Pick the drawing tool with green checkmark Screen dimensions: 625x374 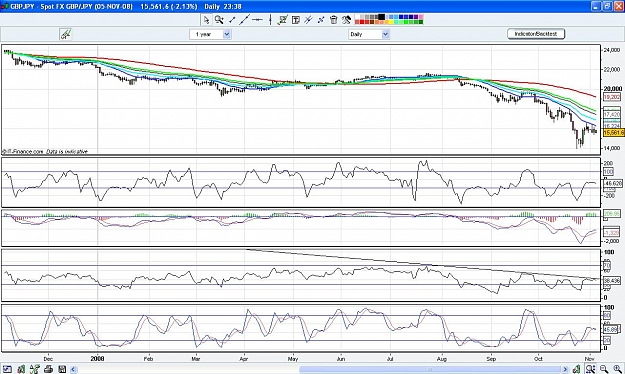point(283,20)
